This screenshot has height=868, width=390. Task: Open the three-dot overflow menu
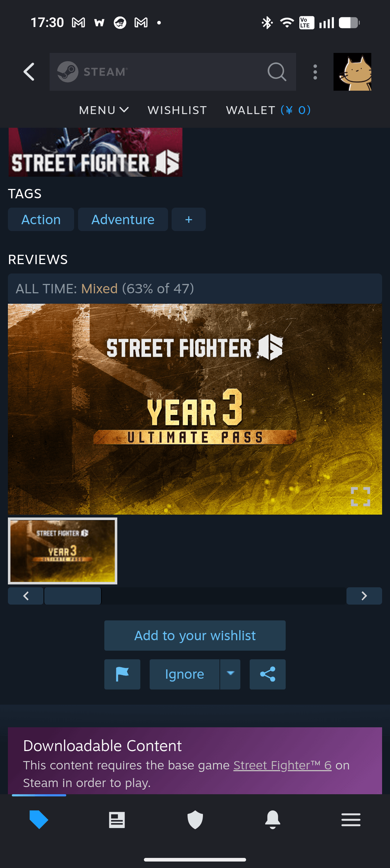click(x=315, y=72)
